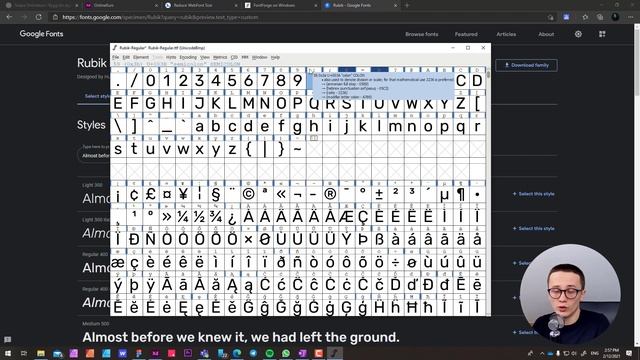Click the browser refresh button
The width and height of the screenshot is (640, 360).
(x=38, y=17)
